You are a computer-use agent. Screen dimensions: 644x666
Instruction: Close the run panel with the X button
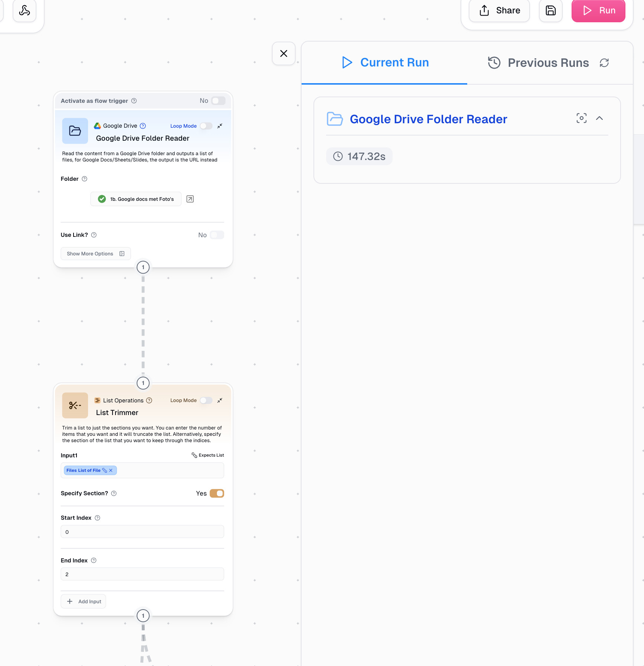pyautogui.click(x=284, y=53)
